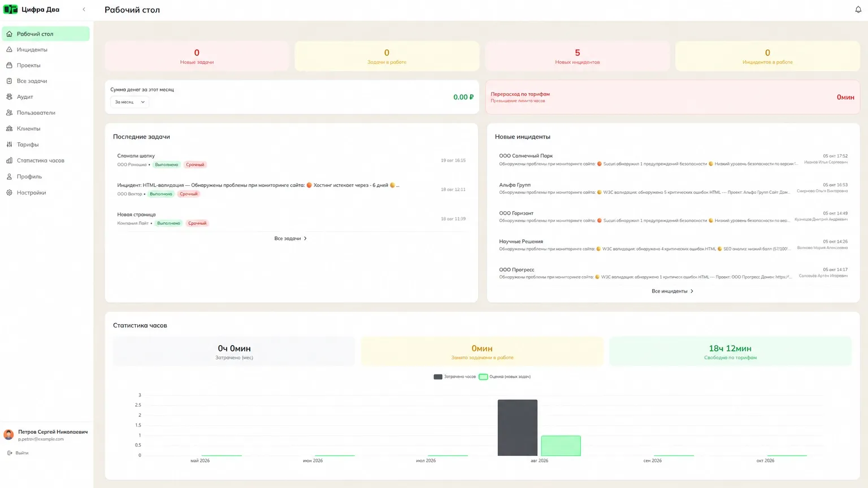Go to Проекты in the sidebar

(46, 66)
